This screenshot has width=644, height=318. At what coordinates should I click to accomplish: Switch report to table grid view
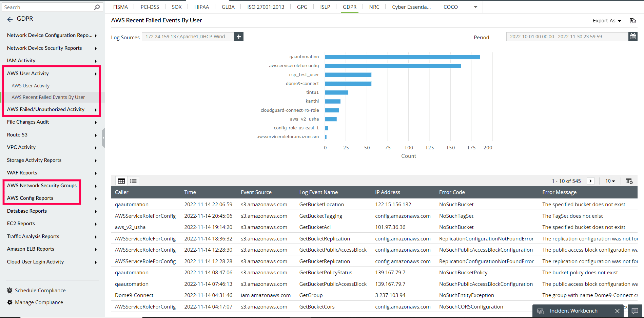(x=121, y=181)
